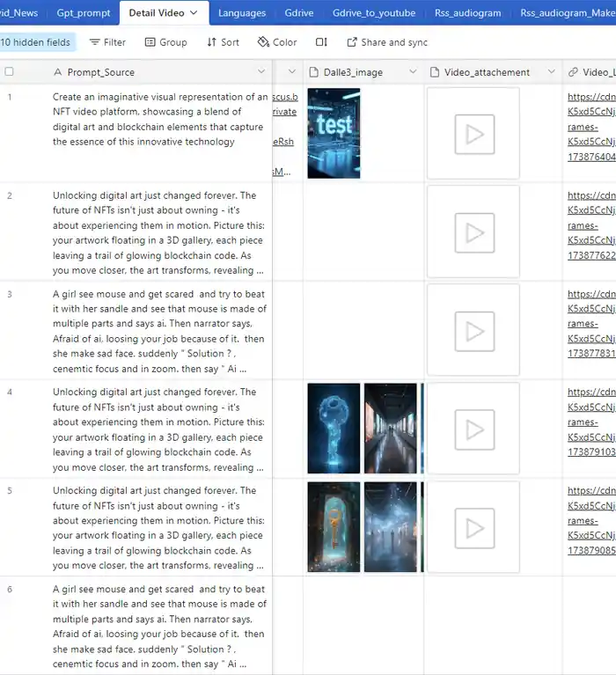Image resolution: width=616 pixels, height=675 pixels.
Task: Click the Video_L link field icon
Action: tap(573, 72)
